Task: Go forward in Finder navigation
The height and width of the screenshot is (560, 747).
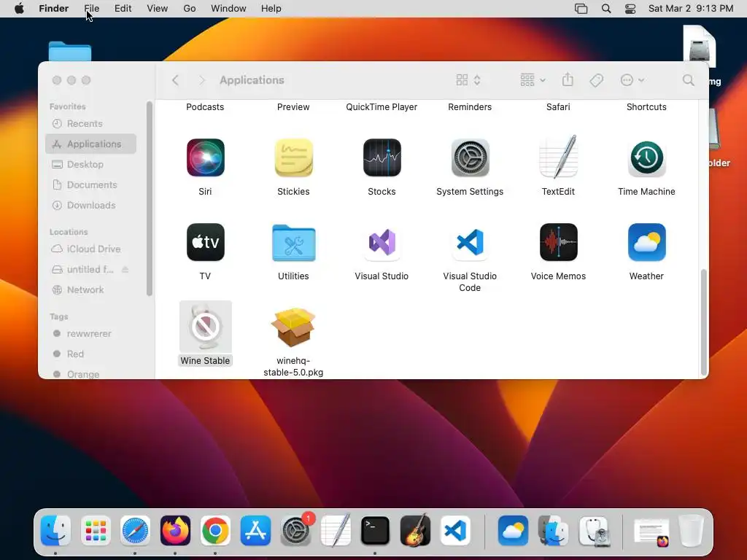Action: 202,80
